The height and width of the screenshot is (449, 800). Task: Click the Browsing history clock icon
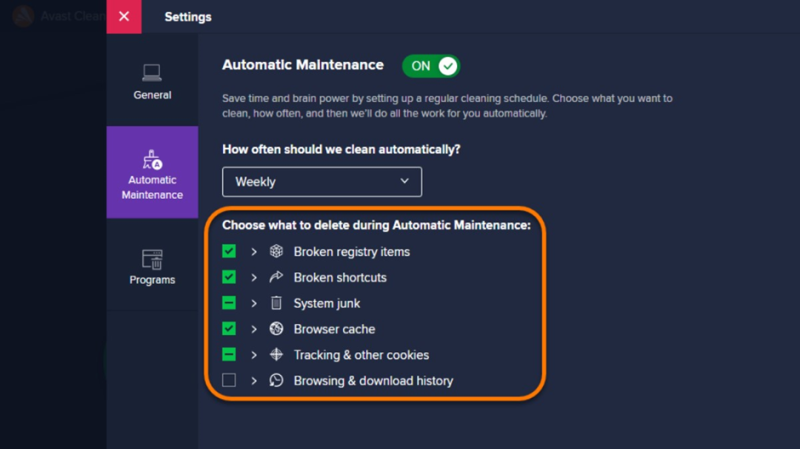[x=276, y=380]
